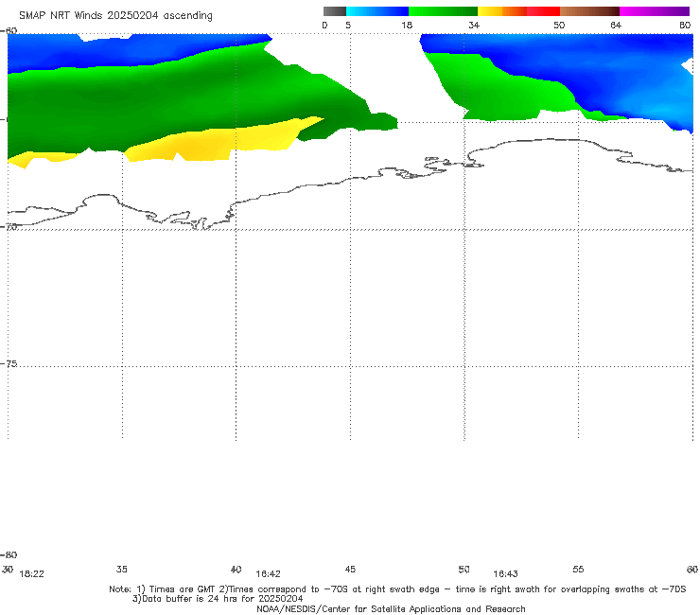Click the "64" color bar label

pos(616,25)
